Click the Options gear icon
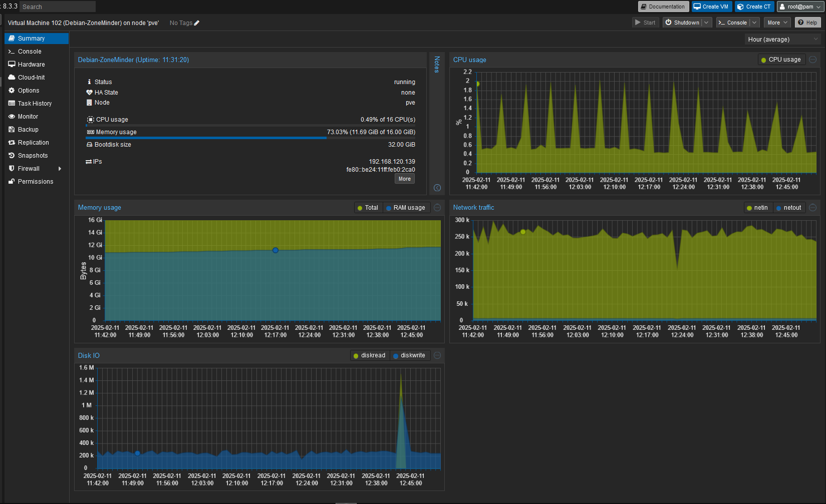 pos(12,91)
